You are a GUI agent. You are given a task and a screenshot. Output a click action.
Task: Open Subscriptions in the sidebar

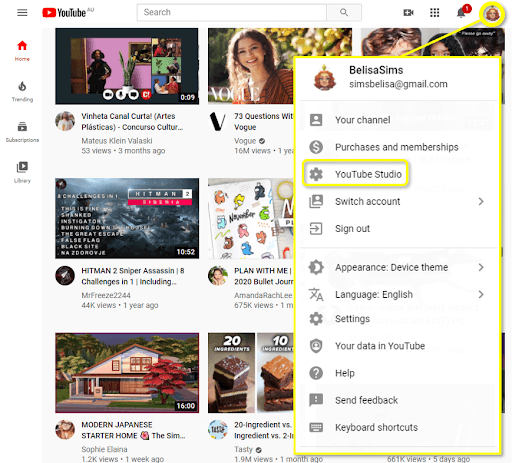point(22,132)
